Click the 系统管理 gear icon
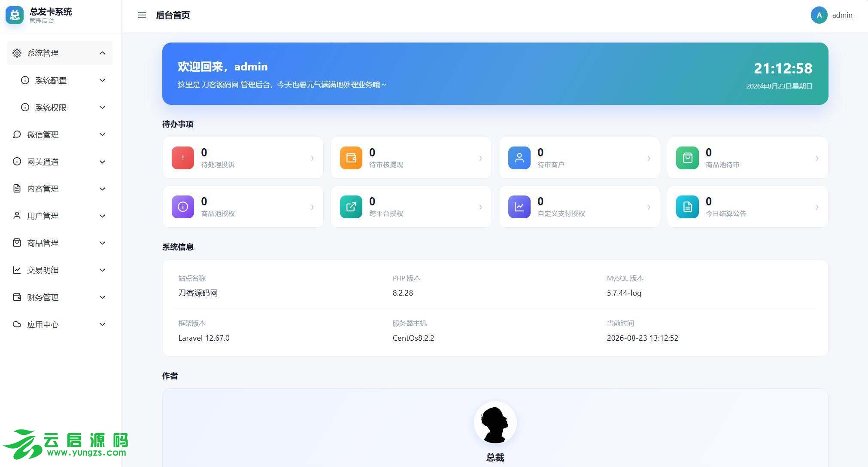This screenshot has width=868, height=467. coord(17,53)
